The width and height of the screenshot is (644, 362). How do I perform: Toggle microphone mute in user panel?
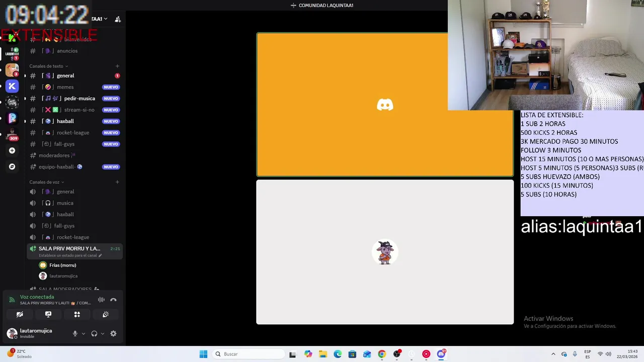pyautogui.click(x=75, y=333)
